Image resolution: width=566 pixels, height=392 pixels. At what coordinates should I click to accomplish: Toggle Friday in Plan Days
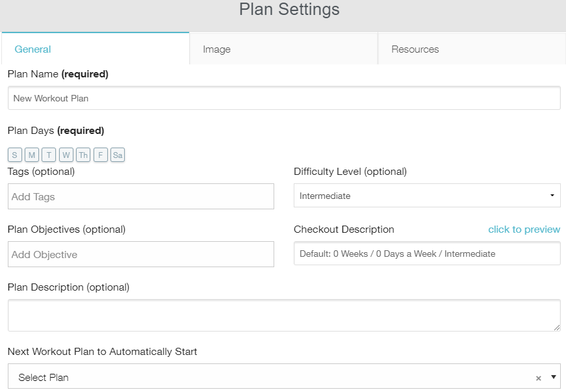100,155
